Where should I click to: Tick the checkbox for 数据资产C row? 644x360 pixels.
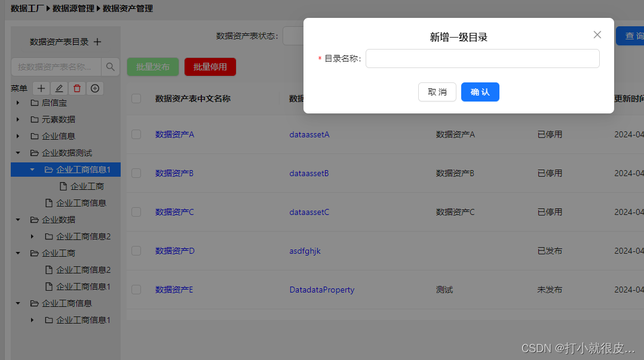coord(136,212)
